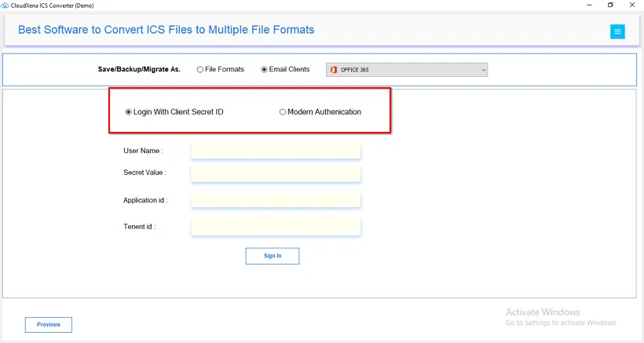Open the email client selection combo box

tap(407, 70)
